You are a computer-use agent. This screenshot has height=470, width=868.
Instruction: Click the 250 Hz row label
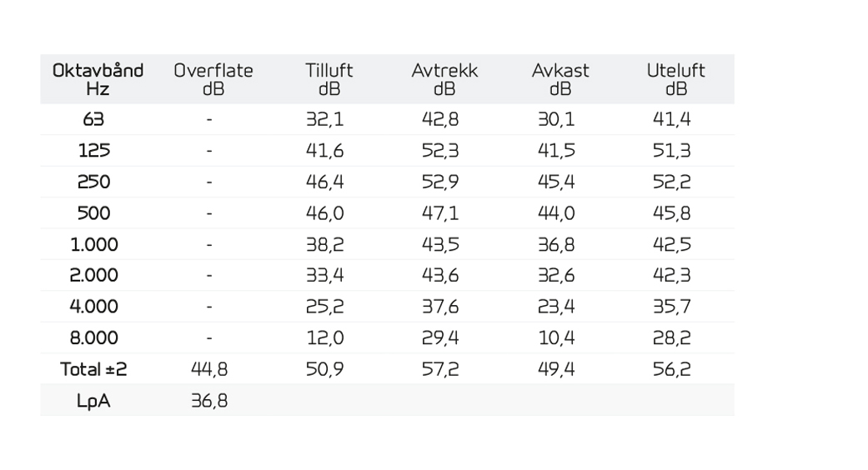94,182
